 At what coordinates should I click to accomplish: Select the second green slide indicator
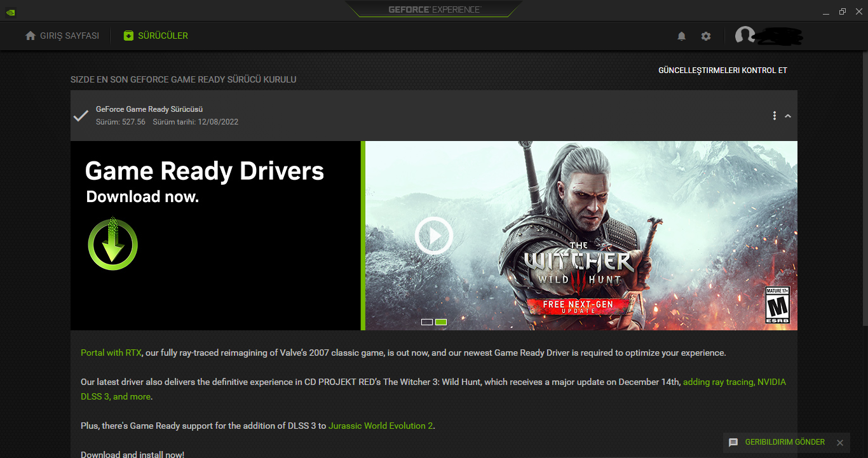441,322
